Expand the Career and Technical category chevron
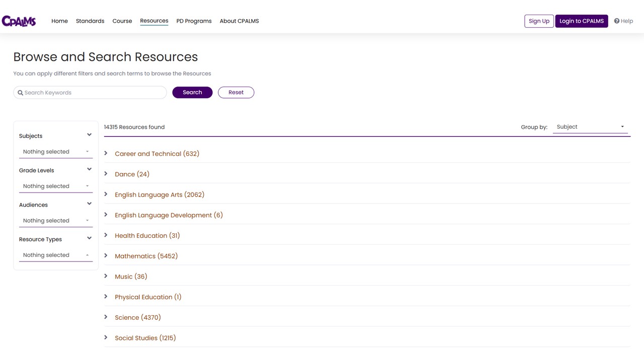This screenshot has width=644, height=362. [x=106, y=153]
